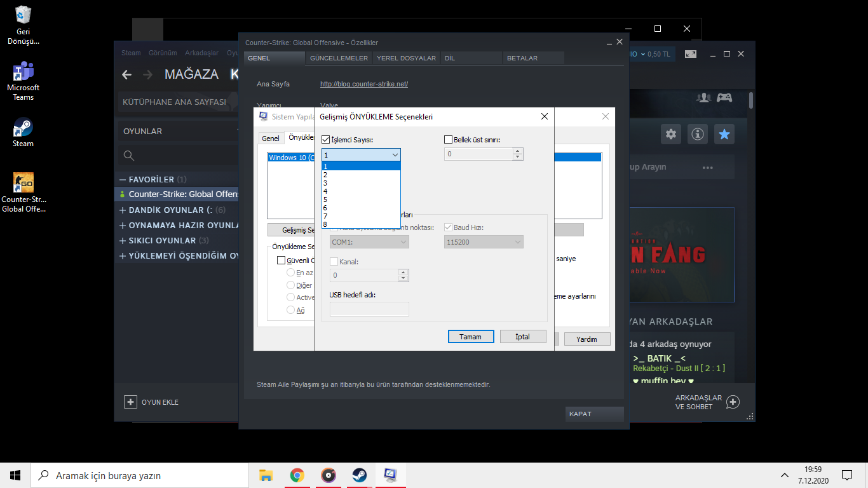
Task: Open the Recycle Bin desktop icon
Action: pos(23,25)
